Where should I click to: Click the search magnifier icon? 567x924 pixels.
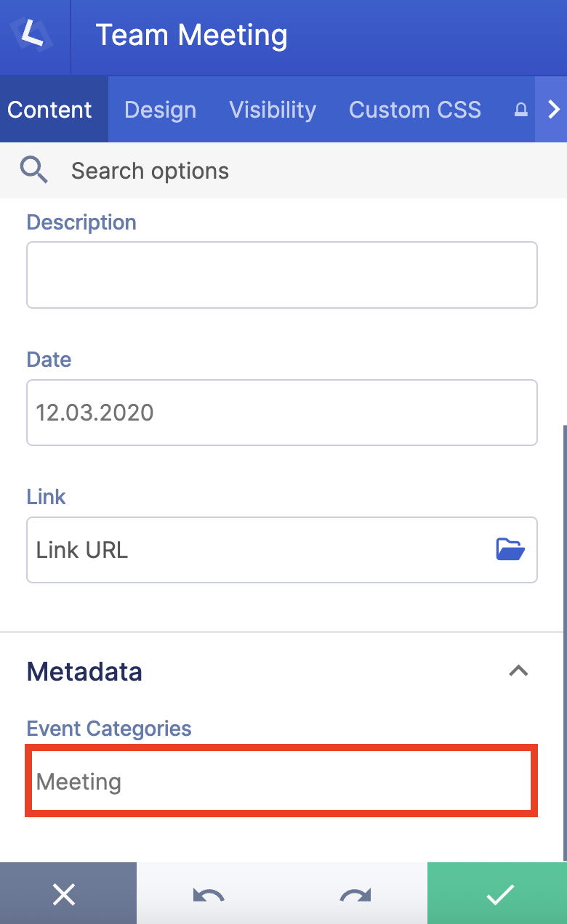(x=34, y=170)
